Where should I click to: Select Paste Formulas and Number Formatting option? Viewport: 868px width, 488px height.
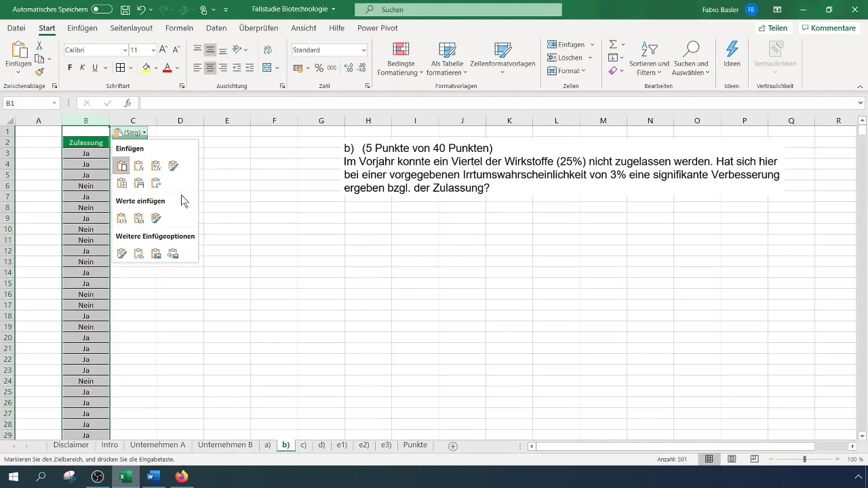pos(156,165)
